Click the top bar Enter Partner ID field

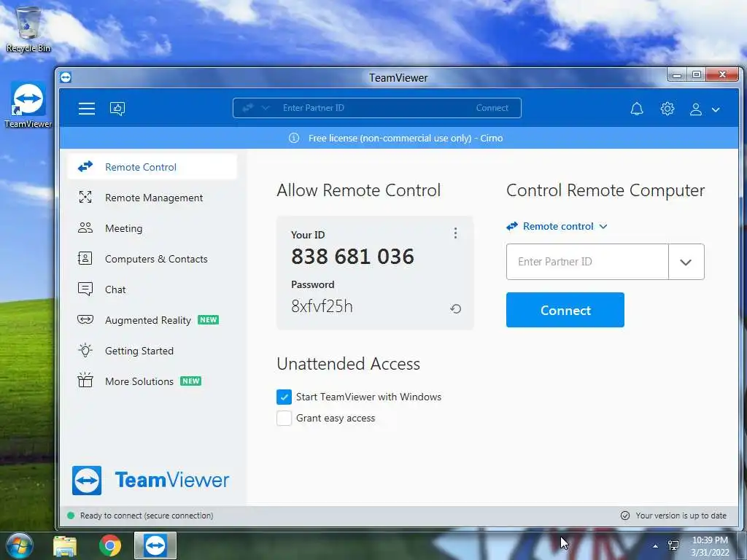tap(314, 108)
